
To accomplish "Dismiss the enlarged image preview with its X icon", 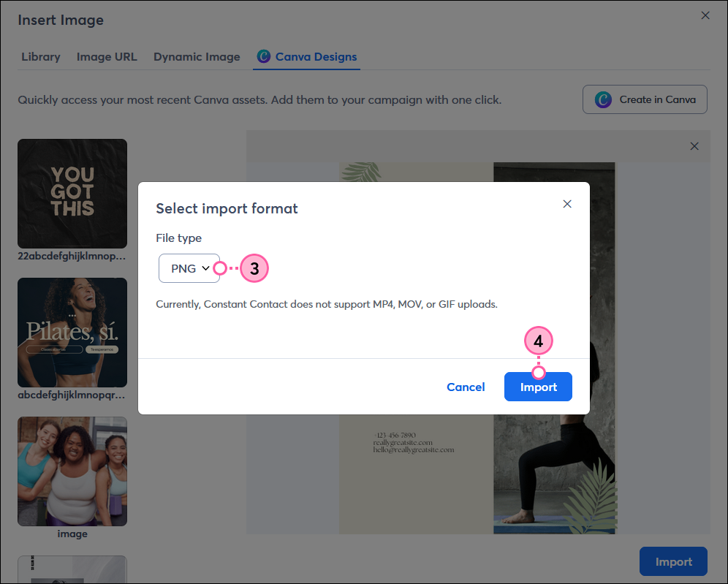I will pyautogui.click(x=694, y=146).
